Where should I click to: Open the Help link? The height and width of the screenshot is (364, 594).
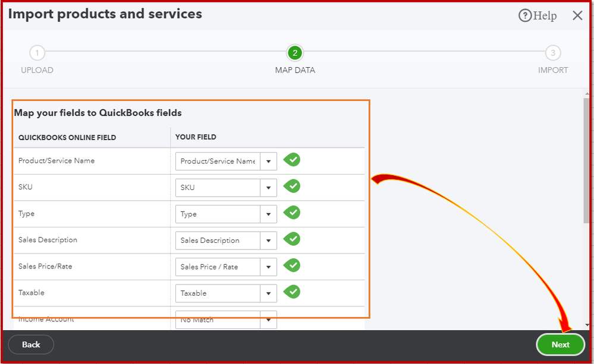pyautogui.click(x=538, y=15)
